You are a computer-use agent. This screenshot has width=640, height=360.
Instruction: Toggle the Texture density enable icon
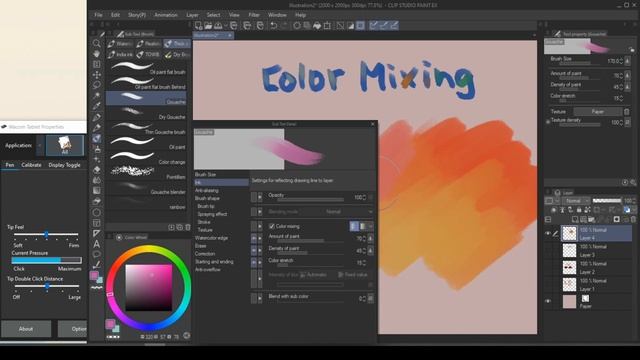(x=548, y=122)
